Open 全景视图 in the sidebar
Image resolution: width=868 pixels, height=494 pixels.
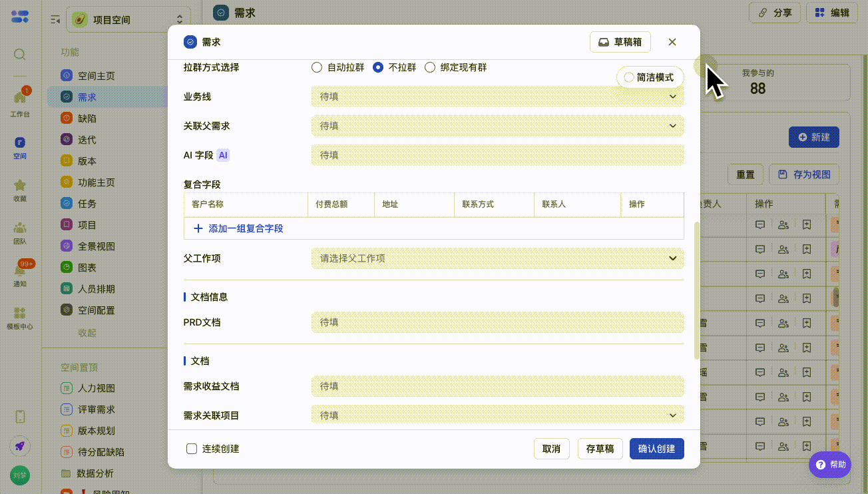96,246
